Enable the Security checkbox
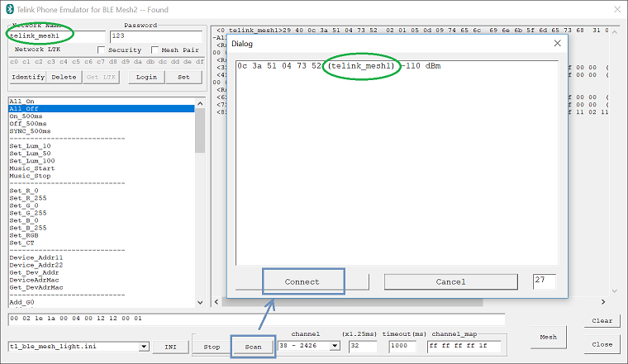The height and width of the screenshot is (364, 628). point(101,50)
